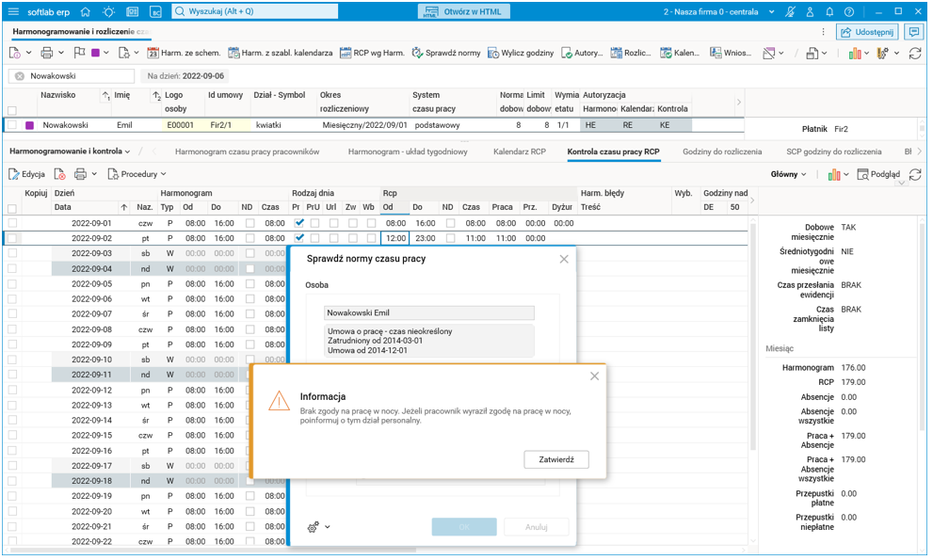
Task: Open the vertical three-dot menu
Action: pyautogui.click(x=823, y=32)
